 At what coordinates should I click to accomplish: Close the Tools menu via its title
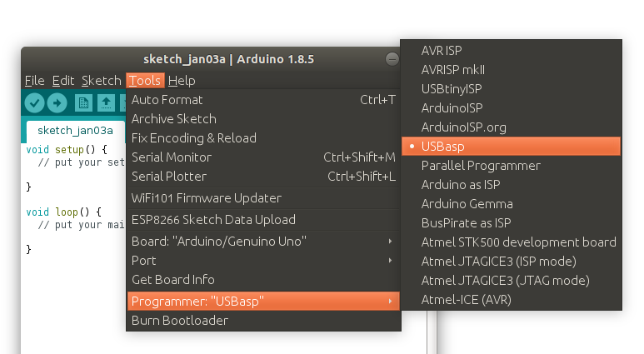pyautogui.click(x=145, y=81)
